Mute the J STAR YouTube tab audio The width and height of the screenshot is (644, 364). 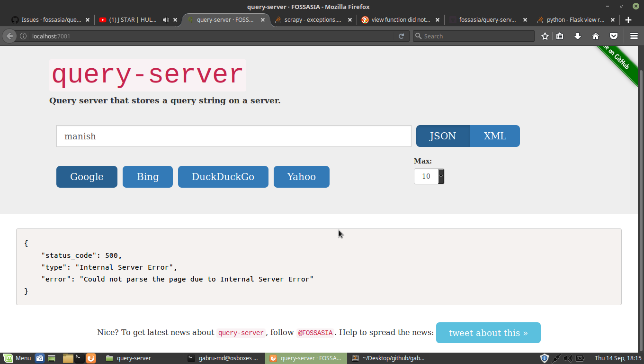166,20
